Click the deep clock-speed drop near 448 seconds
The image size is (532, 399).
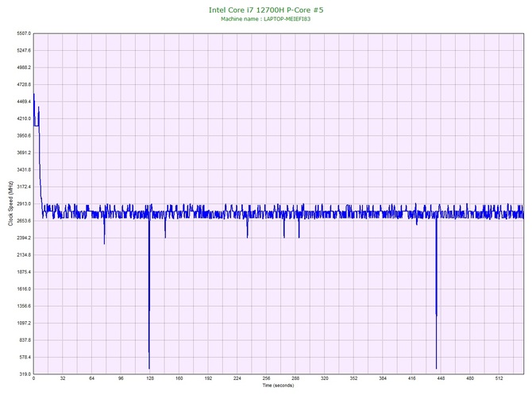437,294
